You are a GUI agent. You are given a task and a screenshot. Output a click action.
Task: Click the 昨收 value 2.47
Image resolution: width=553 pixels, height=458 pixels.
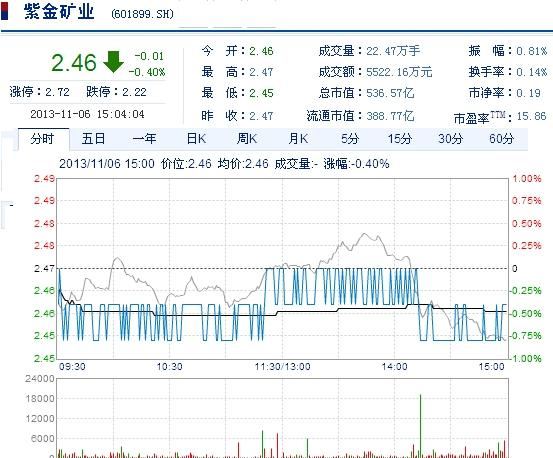click(x=261, y=116)
